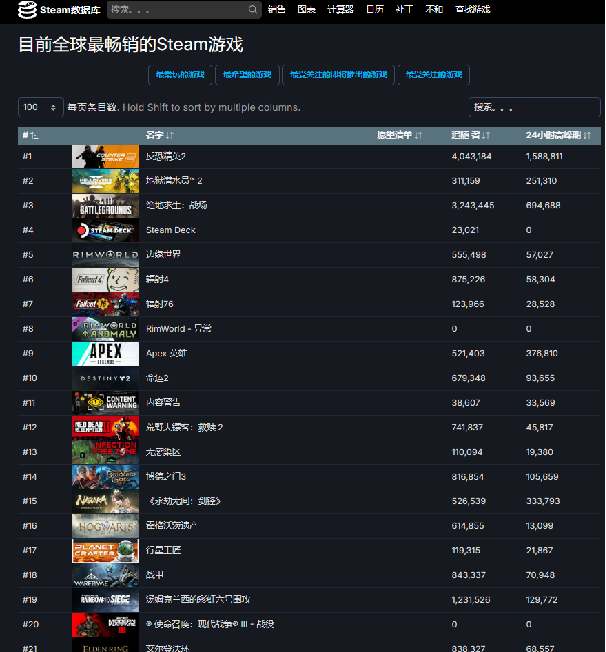Screen dimensions: 606x652
Task: Click the followers value 741,837
Action: [x=467, y=427]
